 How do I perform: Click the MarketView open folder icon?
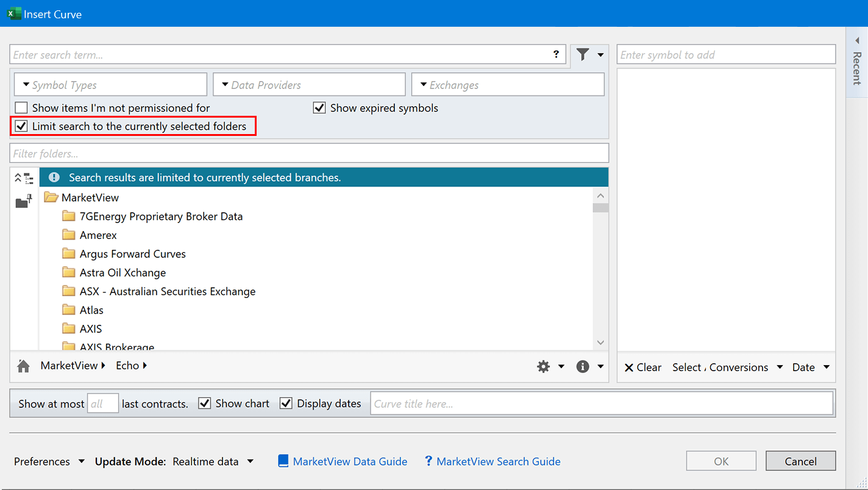pyautogui.click(x=51, y=197)
